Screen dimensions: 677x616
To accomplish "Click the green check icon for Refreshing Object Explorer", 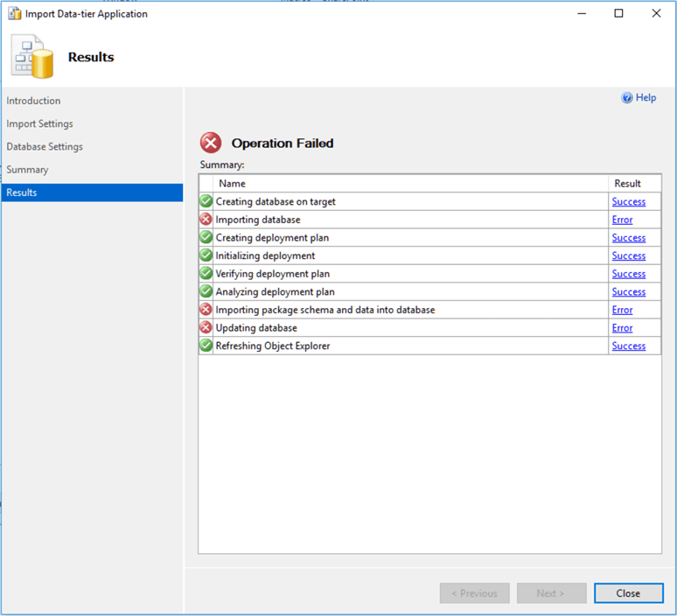I will [x=206, y=346].
